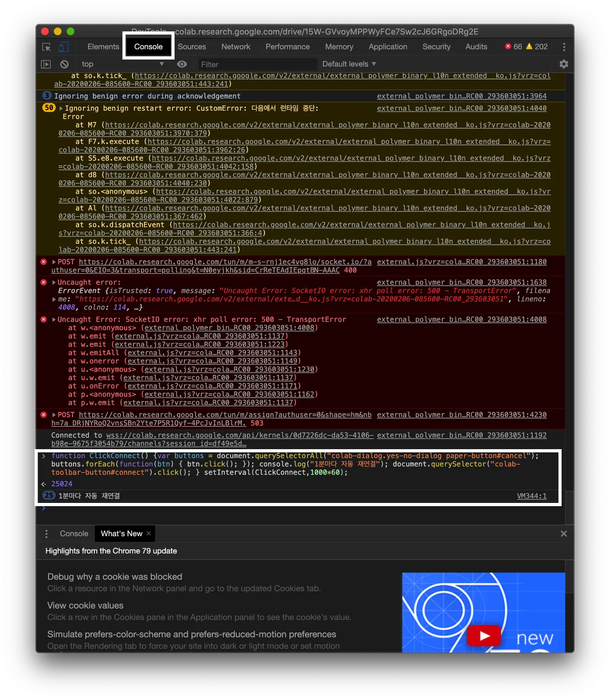Expand the POST assign 503 error entry
Image resolution: width=610 pixels, height=700 pixels.
click(x=54, y=415)
